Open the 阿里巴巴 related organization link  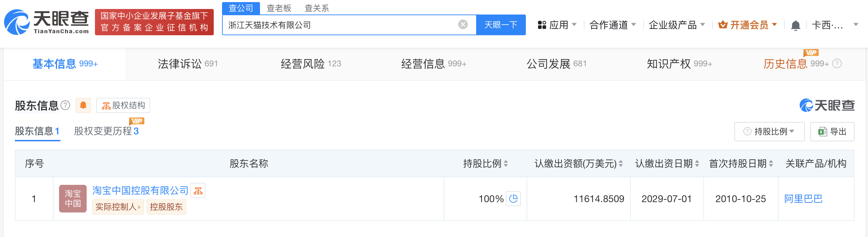click(803, 199)
